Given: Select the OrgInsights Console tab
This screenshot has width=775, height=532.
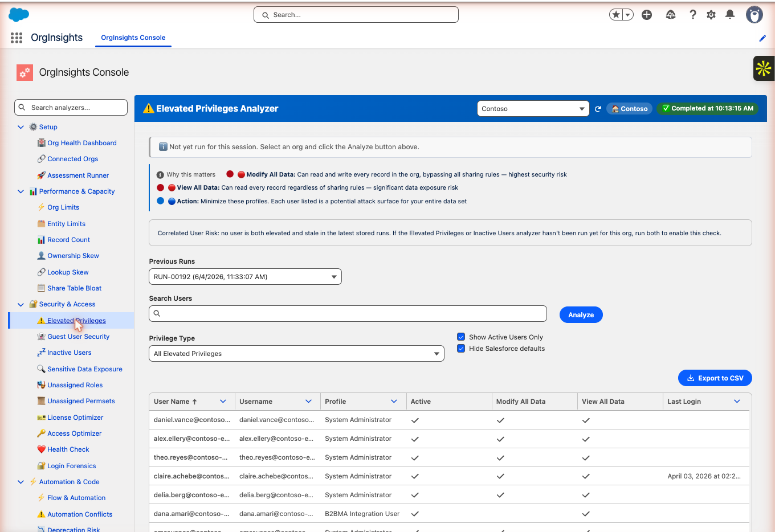Looking at the screenshot, I should tap(133, 38).
